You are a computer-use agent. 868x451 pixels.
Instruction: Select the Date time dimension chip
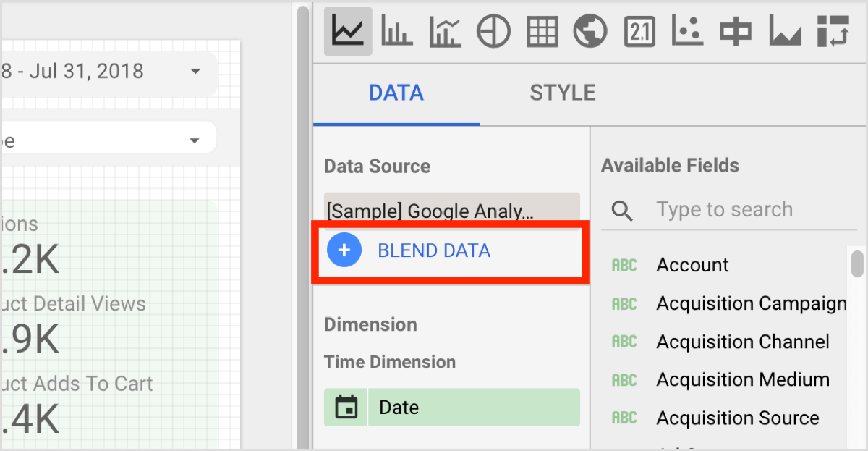click(452, 408)
